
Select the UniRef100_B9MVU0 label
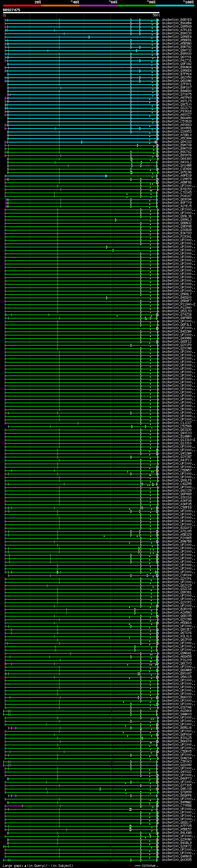177,54
